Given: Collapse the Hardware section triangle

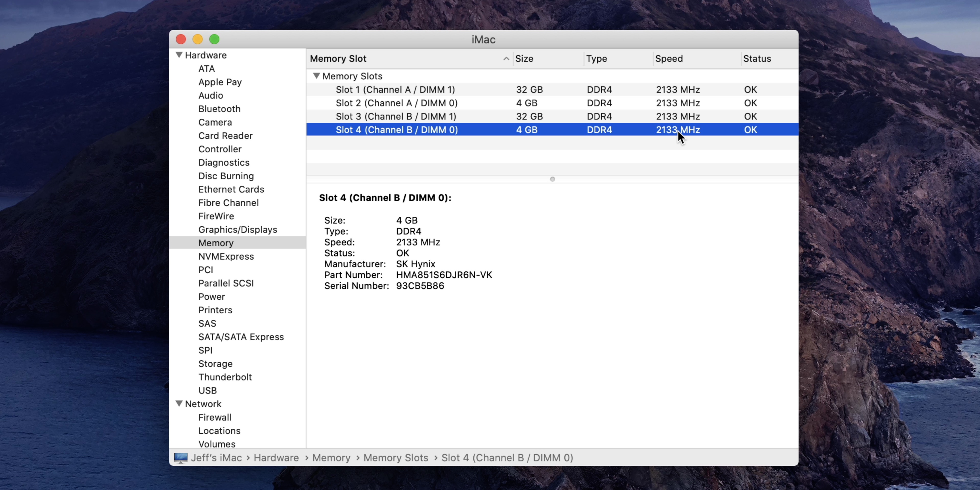Looking at the screenshot, I should tap(179, 55).
